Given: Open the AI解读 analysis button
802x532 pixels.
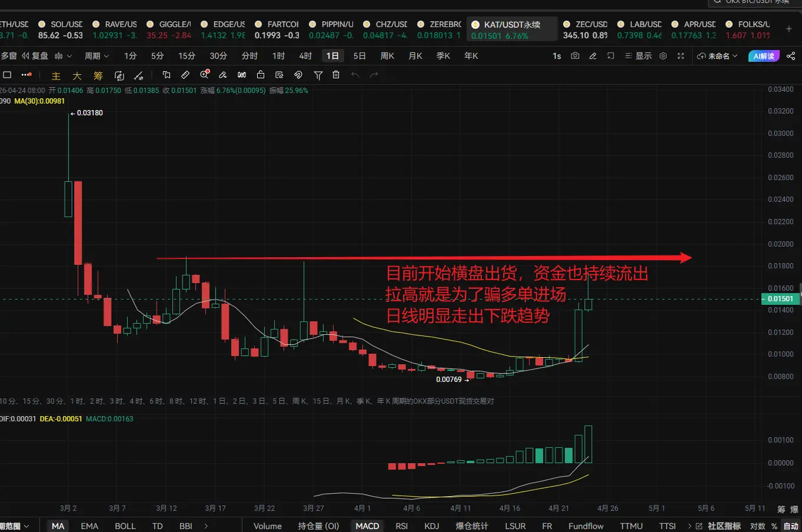Looking at the screenshot, I should click(x=764, y=56).
